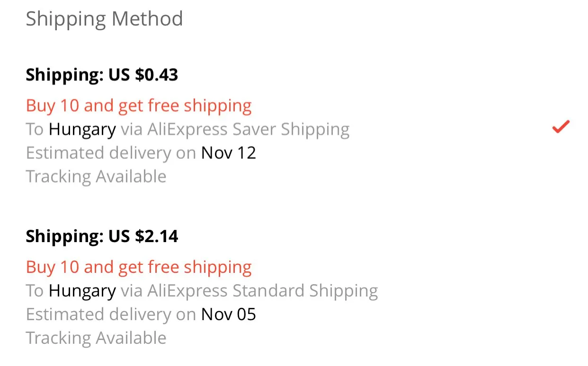
Task: Choose AliExpress Saver Shipping text
Action: 248,129
